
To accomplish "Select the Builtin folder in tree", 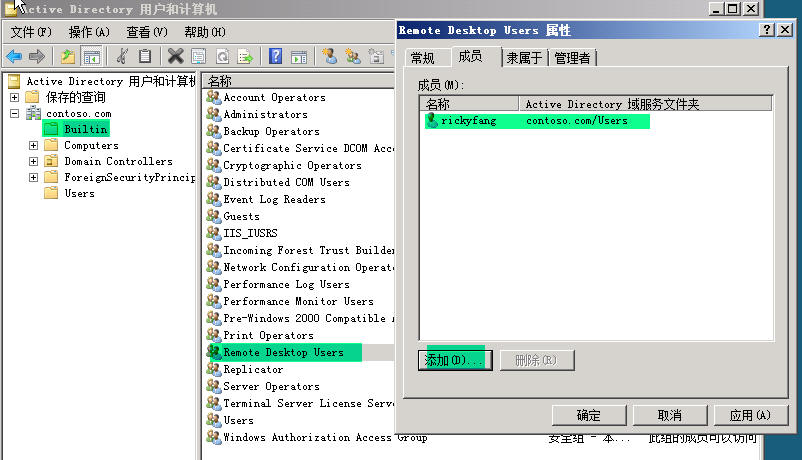I will tap(85, 129).
